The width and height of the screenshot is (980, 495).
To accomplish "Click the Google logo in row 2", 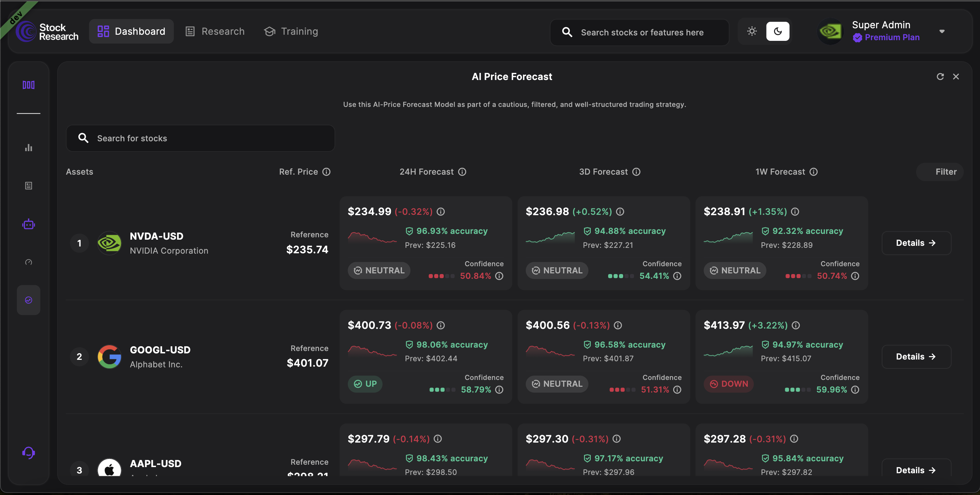I will (109, 356).
